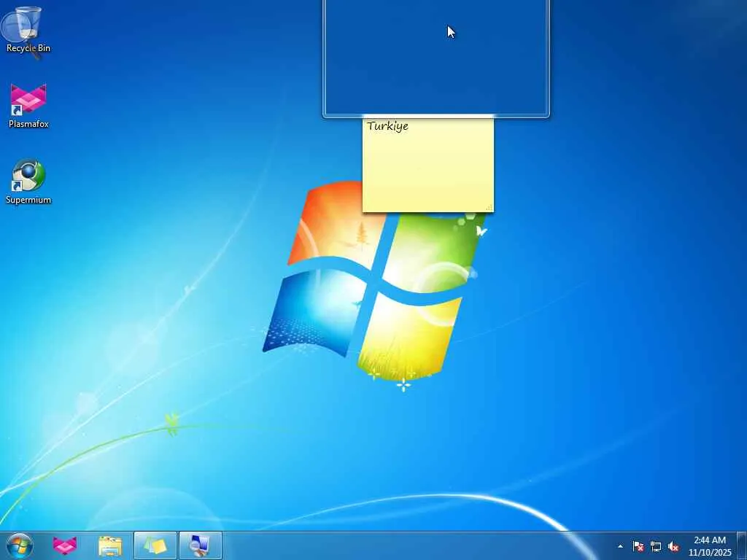Viewport: 747px width, 560px height.
Task: Open the Windows Start menu orb
Action: (20, 546)
